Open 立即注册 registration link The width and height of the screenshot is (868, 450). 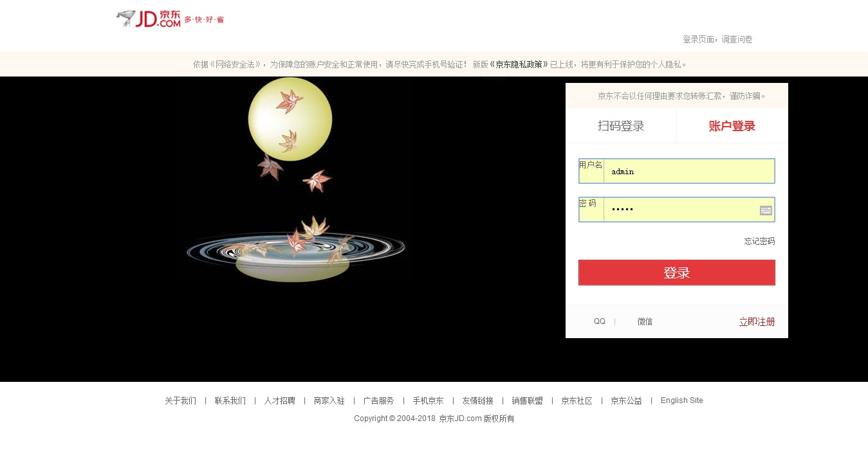tap(757, 321)
